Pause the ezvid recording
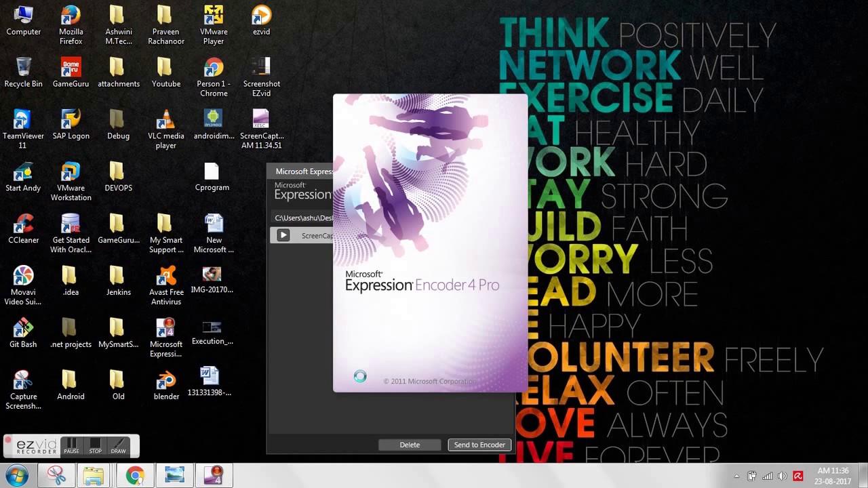Image resolution: width=868 pixels, height=488 pixels. 71,446
